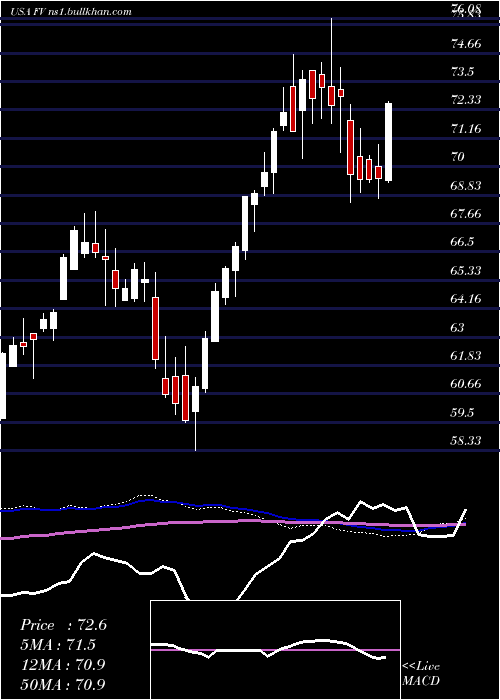Screen dimensions: 500x700
Task: Click the 58.33 price axis label
Action: [x=466, y=441]
